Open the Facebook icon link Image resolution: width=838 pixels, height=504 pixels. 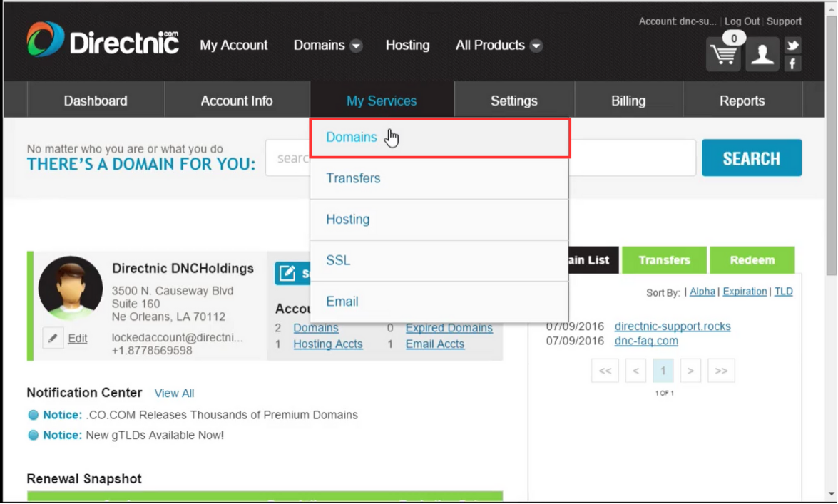pyautogui.click(x=792, y=63)
